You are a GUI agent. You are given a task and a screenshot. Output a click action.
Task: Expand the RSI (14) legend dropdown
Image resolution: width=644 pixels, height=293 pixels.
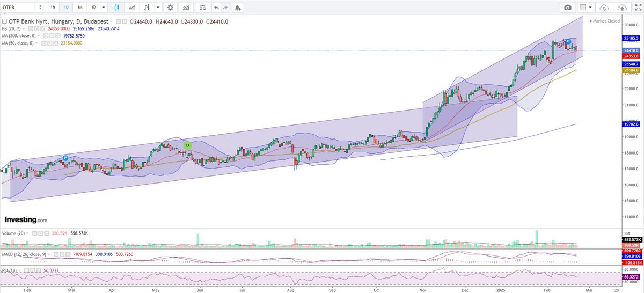click(19, 270)
